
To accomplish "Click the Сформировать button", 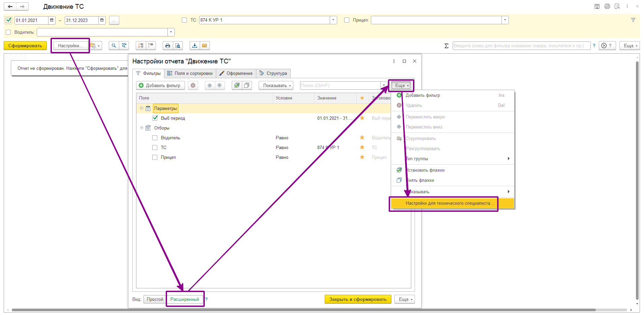I will click(x=25, y=46).
